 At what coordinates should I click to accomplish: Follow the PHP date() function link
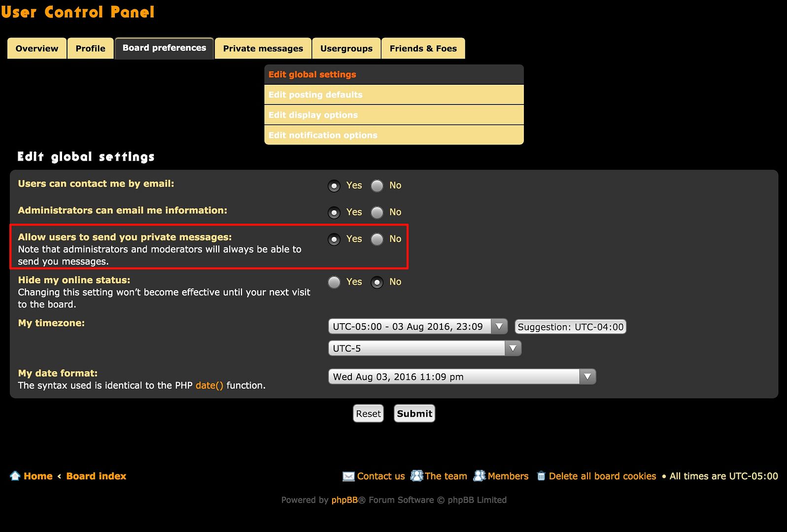pyautogui.click(x=209, y=385)
